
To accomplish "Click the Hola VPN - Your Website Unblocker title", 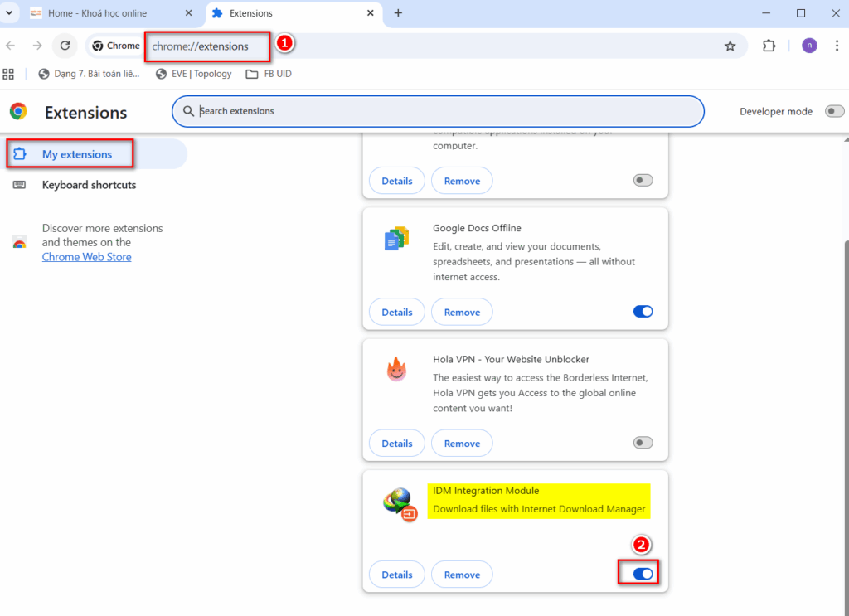I will point(511,360).
